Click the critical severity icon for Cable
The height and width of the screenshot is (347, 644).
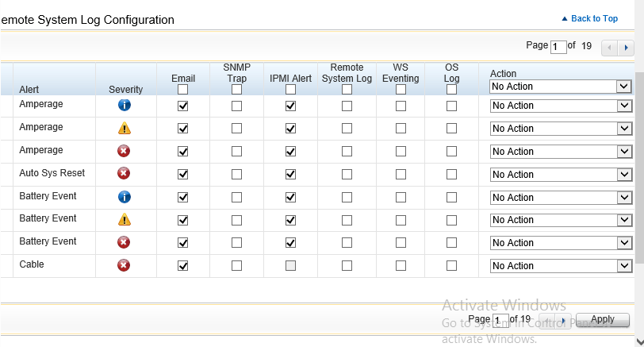click(x=124, y=266)
